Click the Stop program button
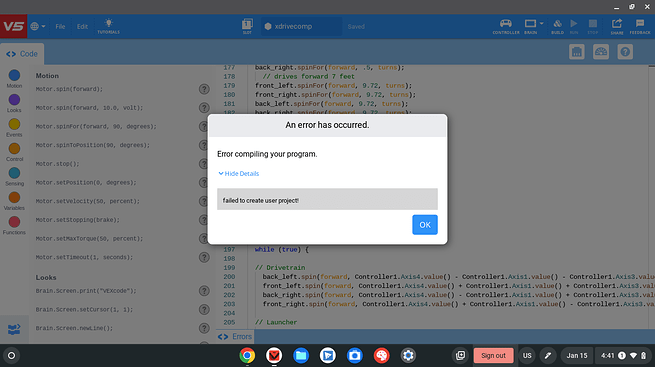Screen dimensions: 655x367 (592, 26)
